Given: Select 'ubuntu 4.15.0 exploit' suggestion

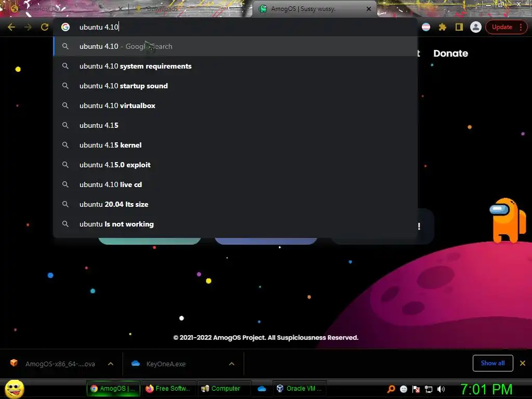Looking at the screenshot, I should (x=235, y=165).
